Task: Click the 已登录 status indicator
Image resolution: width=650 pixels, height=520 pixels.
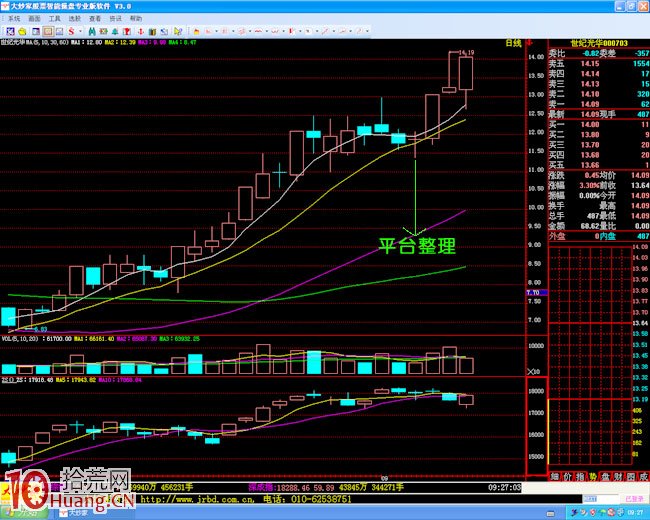Action: click(x=635, y=499)
